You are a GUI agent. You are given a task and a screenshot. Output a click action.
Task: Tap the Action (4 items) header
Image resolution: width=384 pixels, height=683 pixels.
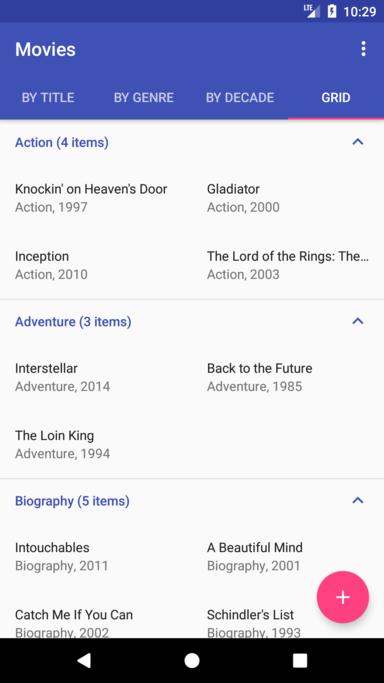[62, 142]
